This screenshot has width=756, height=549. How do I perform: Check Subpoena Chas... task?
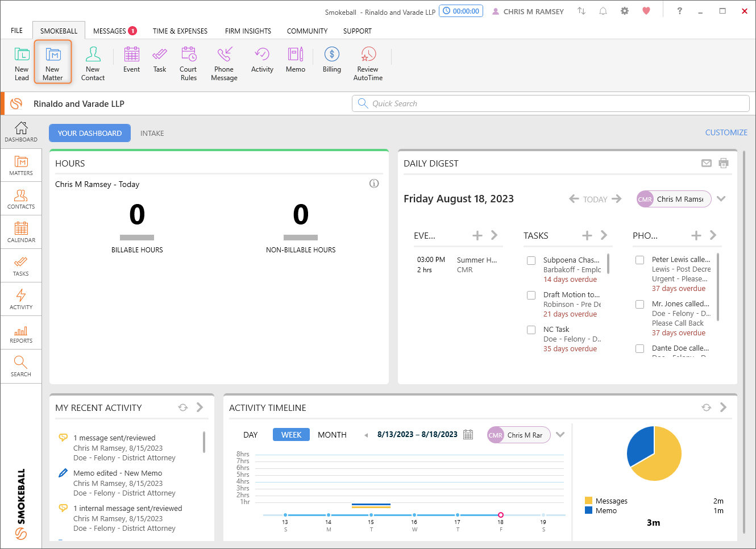(x=531, y=261)
